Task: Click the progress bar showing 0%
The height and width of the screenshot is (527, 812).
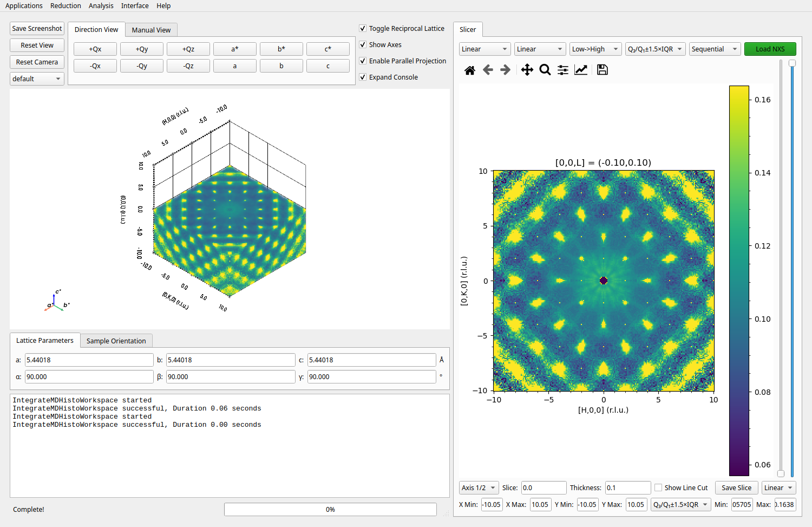Action: coord(330,509)
